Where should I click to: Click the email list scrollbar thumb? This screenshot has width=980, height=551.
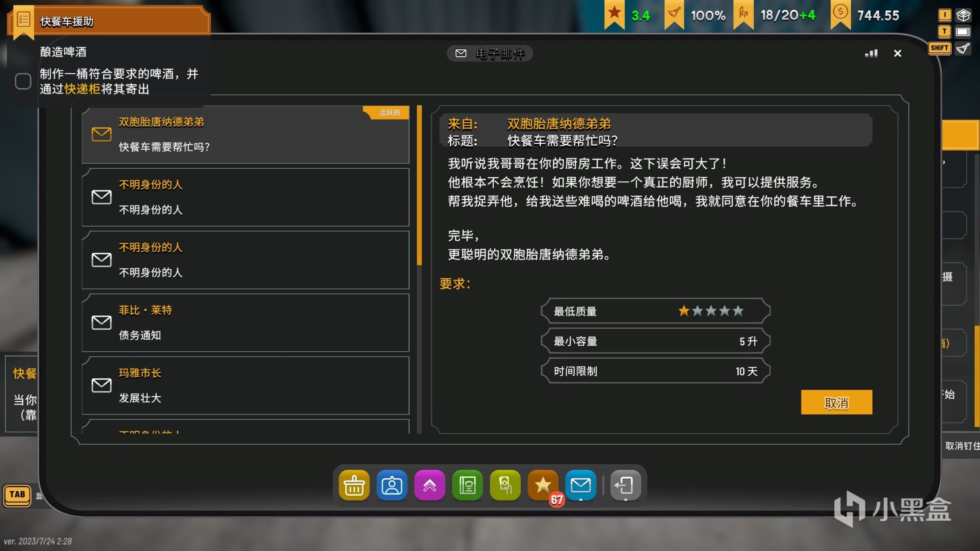click(x=419, y=185)
